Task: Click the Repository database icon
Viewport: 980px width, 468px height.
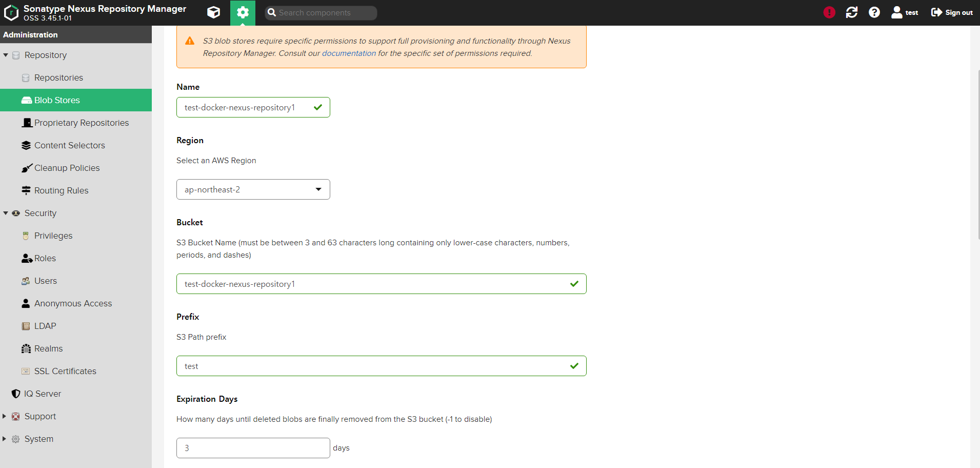Action: pyautogui.click(x=16, y=55)
